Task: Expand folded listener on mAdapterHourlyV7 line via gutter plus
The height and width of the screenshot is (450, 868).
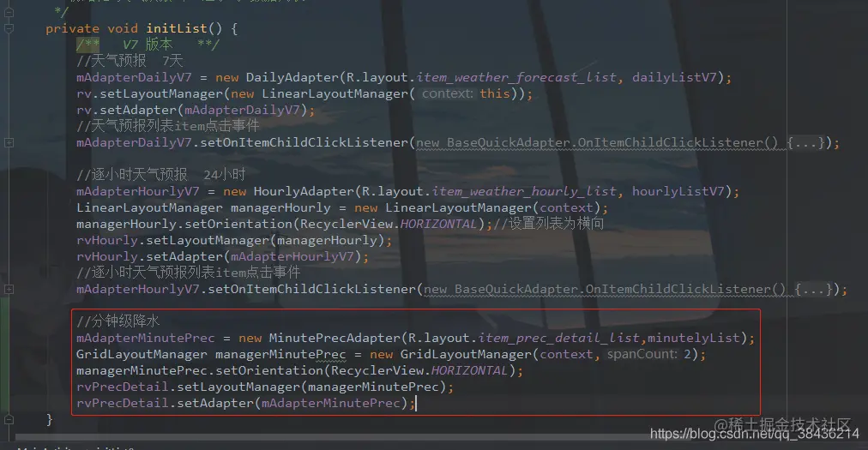Action: pos(9,290)
